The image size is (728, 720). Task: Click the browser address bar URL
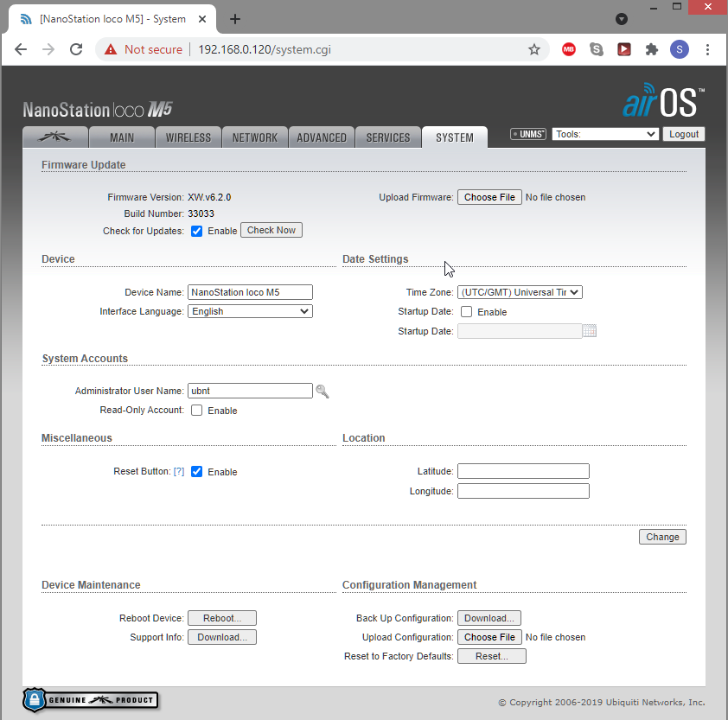click(x=265, y=49)
